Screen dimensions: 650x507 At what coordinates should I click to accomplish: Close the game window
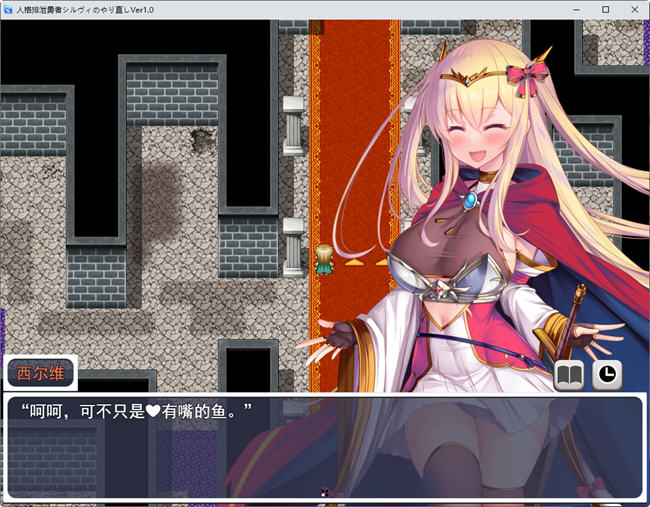tap(634, 9)
